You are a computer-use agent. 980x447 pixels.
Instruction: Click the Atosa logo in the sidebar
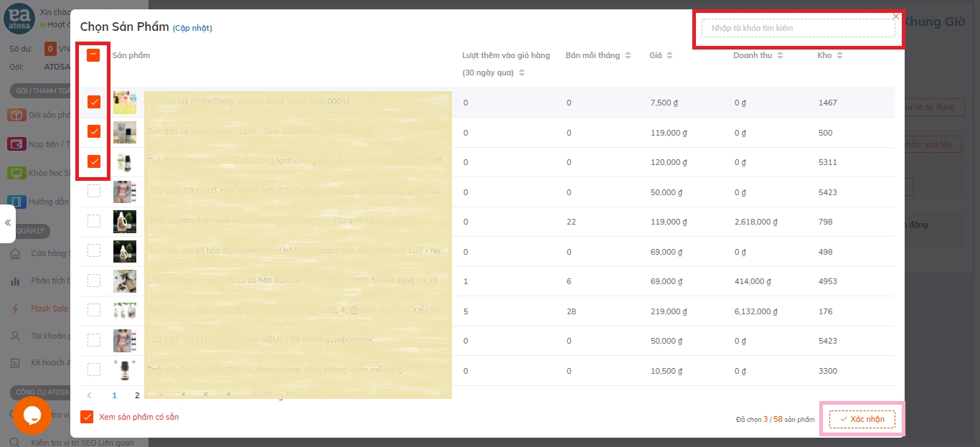pos(19,19)
